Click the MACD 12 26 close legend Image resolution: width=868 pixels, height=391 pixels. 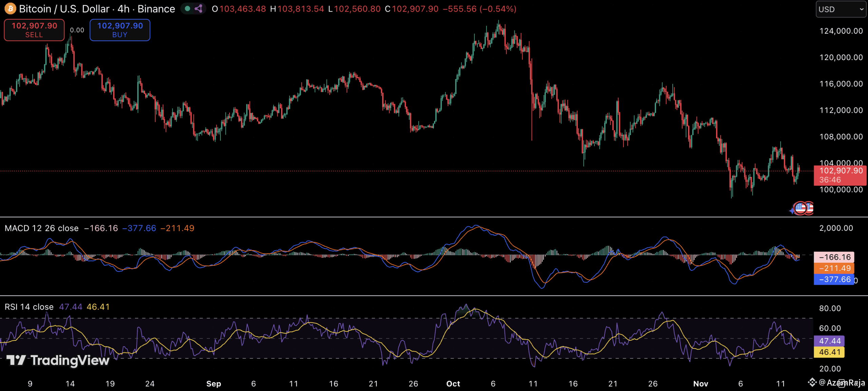[x=41, y=228]
